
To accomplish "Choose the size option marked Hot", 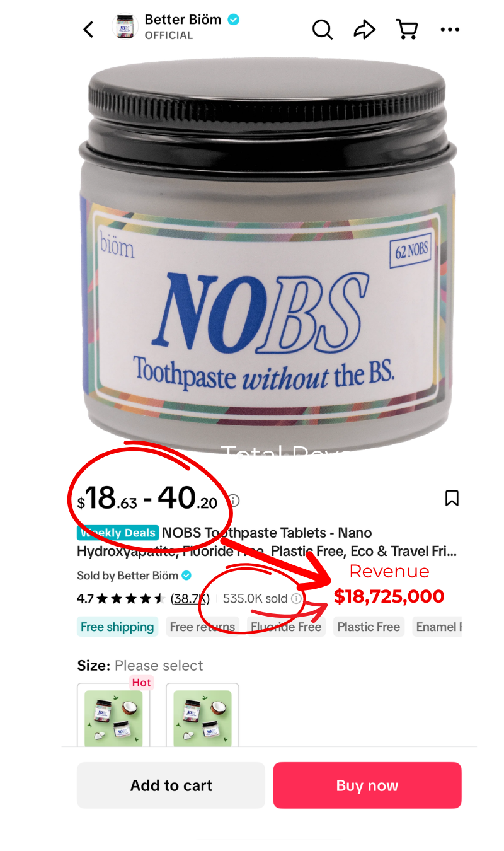I will 114,715.
